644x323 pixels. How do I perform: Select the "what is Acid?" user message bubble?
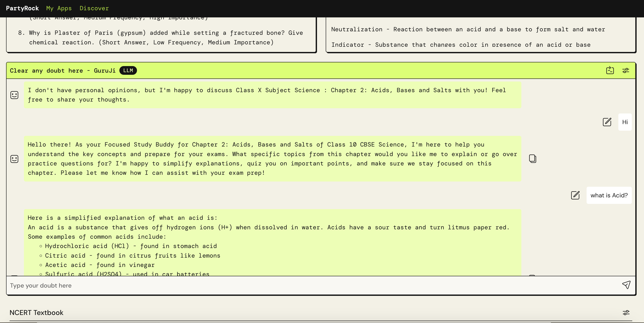[609, 195]
